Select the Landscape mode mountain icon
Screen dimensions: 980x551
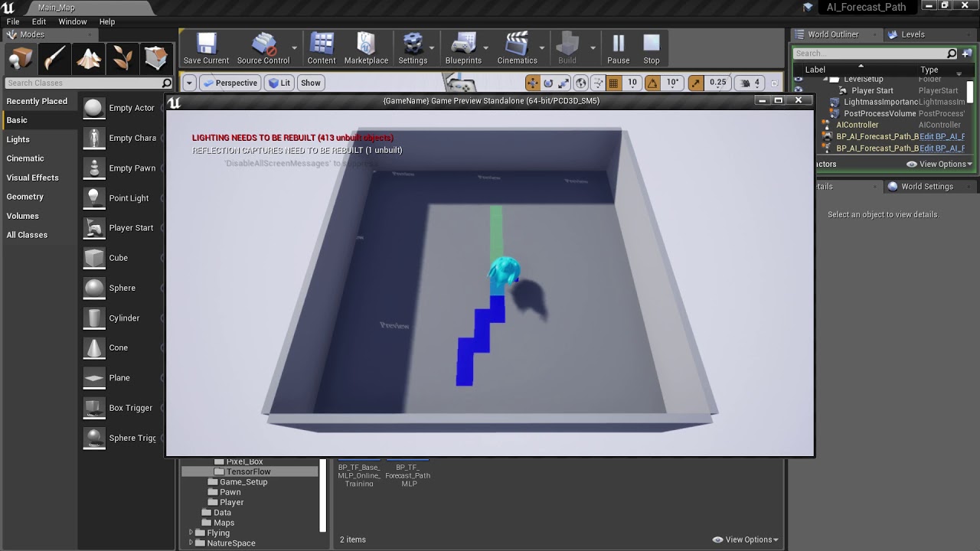(x=89, y=58)
